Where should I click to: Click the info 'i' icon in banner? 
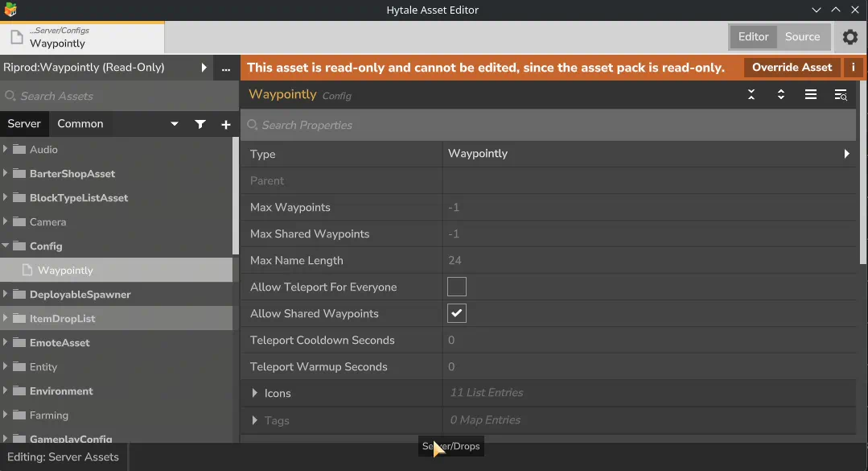853,68
